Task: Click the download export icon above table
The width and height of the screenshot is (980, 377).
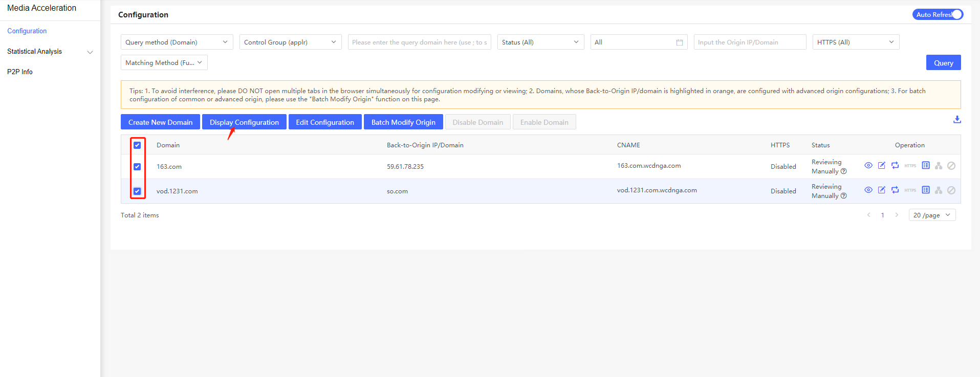Action: 957,119
